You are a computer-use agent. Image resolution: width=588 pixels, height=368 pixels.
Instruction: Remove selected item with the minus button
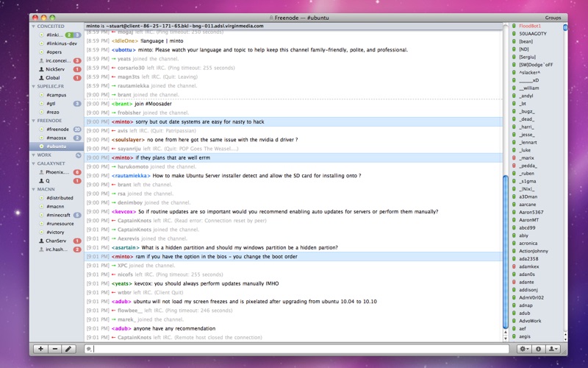[x=54, y=349]
